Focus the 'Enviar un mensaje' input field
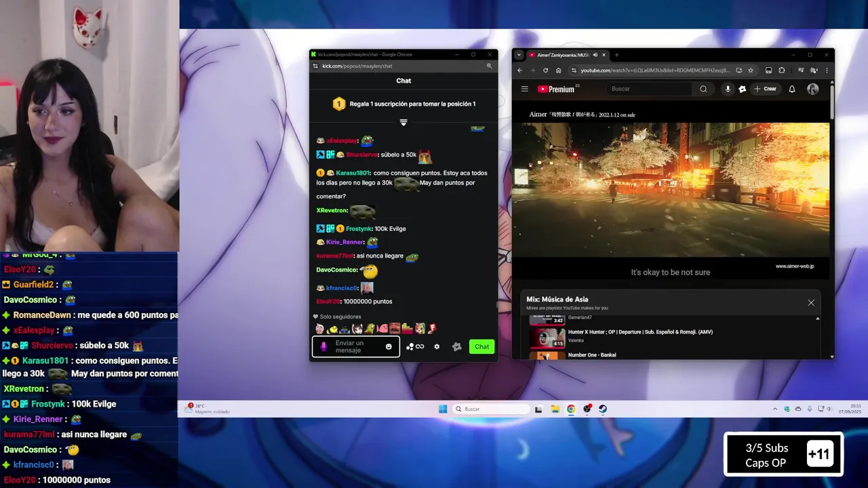The image size is (868, 488). pyautogui.click(x=355, y=346)
